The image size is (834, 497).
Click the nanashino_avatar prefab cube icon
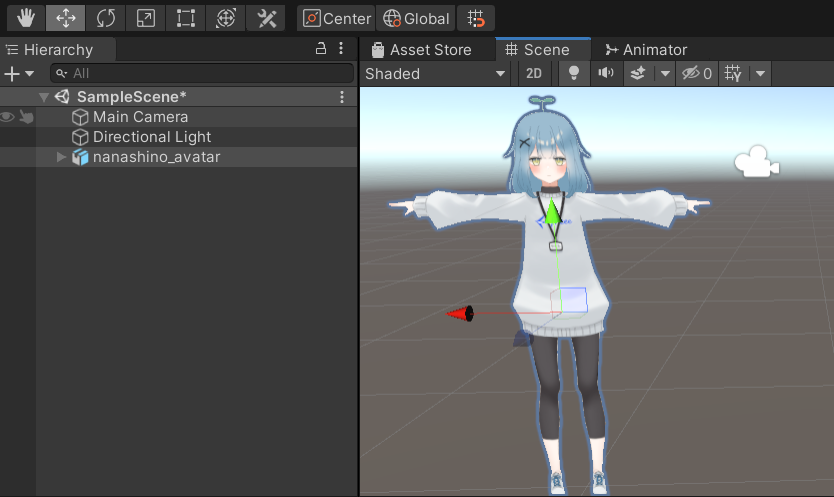click(80, 157)
